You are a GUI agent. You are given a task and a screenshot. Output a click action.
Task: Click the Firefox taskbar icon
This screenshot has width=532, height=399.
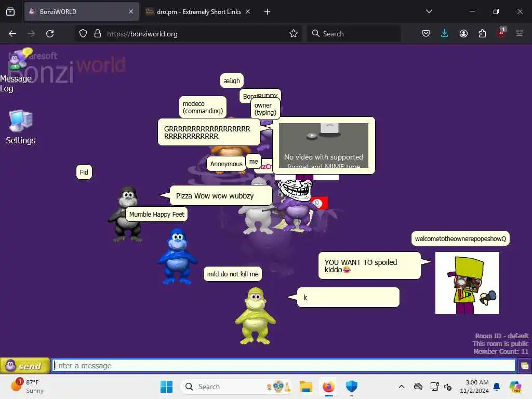[x=328, y=387]
